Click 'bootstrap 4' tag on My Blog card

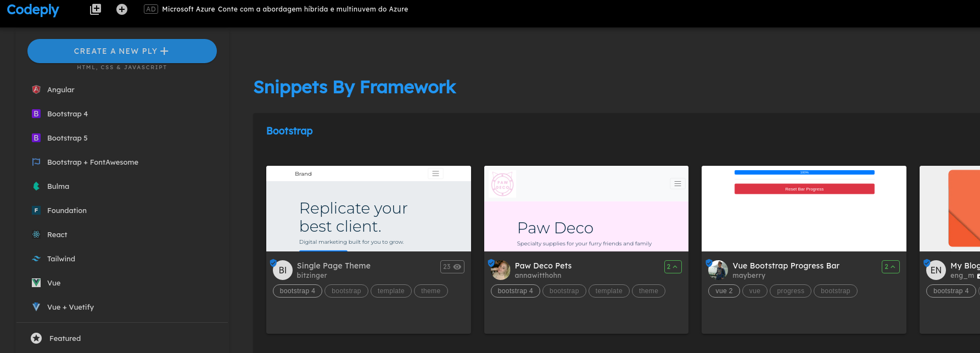[951, 291]
